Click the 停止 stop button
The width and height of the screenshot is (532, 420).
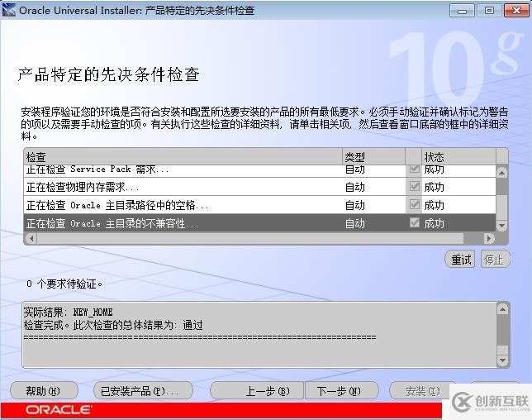click(495, 260)
